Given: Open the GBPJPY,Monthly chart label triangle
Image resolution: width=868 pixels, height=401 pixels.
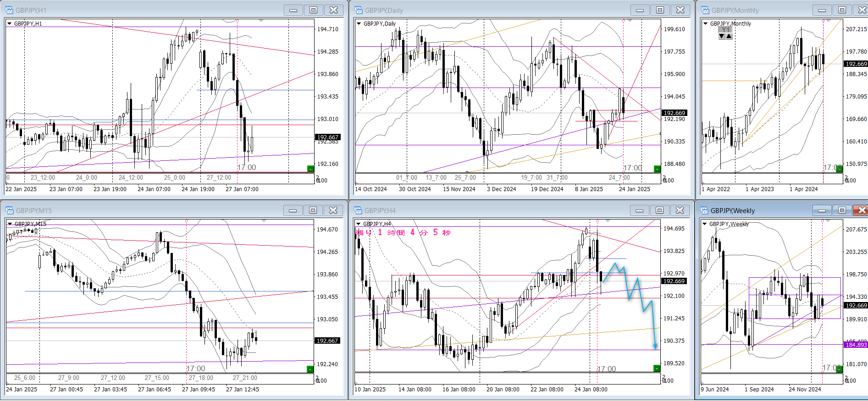Looking at the screenshot, I should 705,24.
